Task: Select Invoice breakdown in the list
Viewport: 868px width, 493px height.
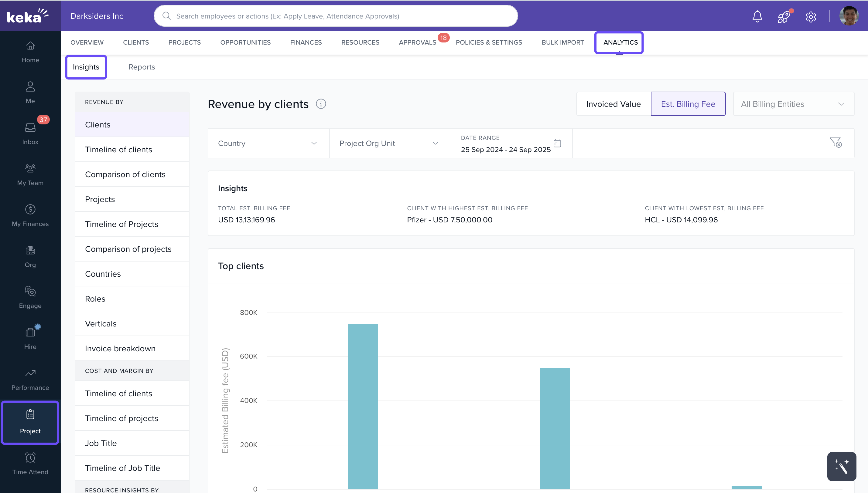Action: [120, 348]
